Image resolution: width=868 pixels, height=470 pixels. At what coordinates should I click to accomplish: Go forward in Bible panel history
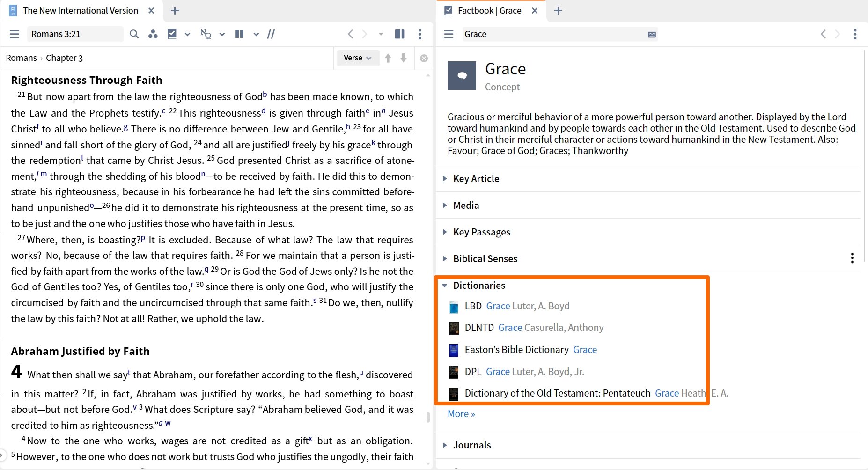coord(365,34)
